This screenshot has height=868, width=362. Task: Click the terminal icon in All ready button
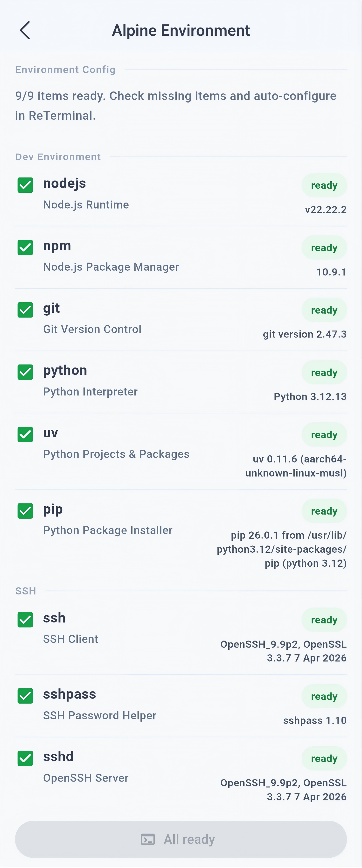(x=148, y=839)
